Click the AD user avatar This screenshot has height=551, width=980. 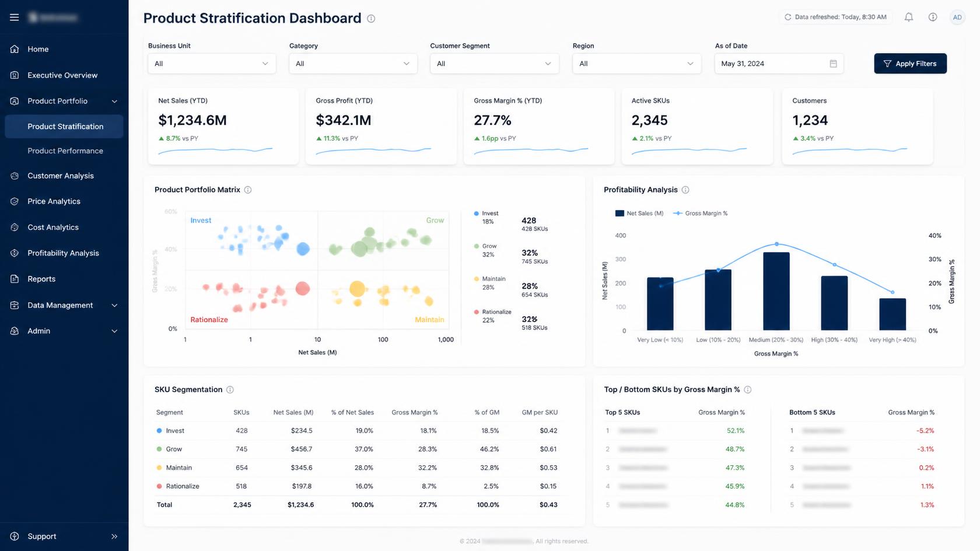[957, 17]
